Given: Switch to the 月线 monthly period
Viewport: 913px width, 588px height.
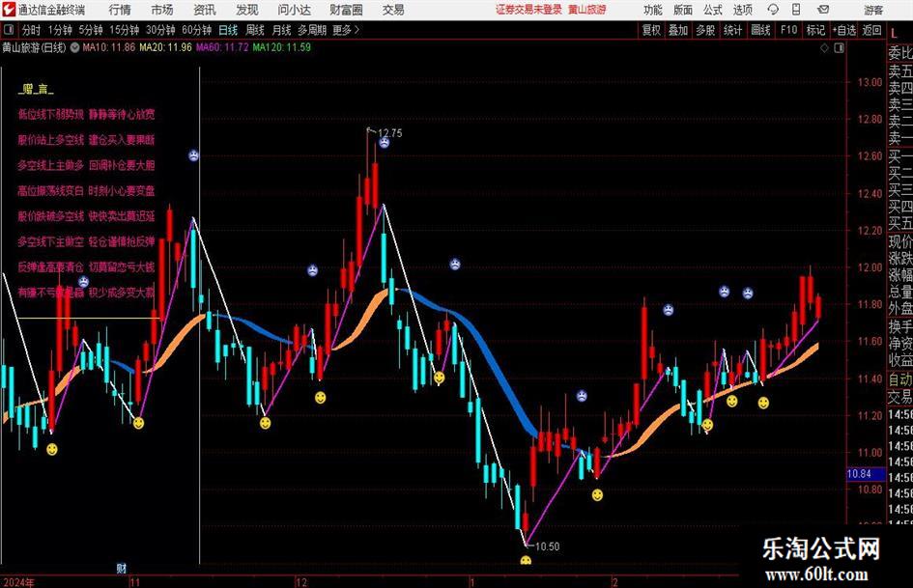Looking at the screenshot, I should (x=282, y=30).
